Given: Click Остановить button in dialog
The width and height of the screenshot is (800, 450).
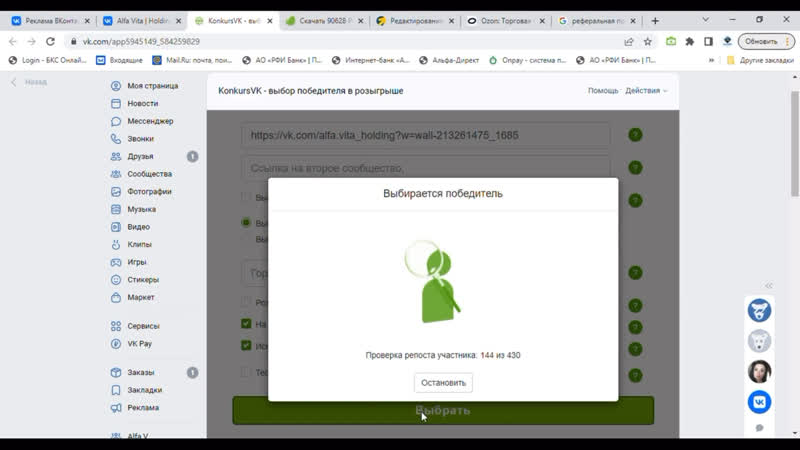Looking at the screenshot, I should (x=443, y=383).
